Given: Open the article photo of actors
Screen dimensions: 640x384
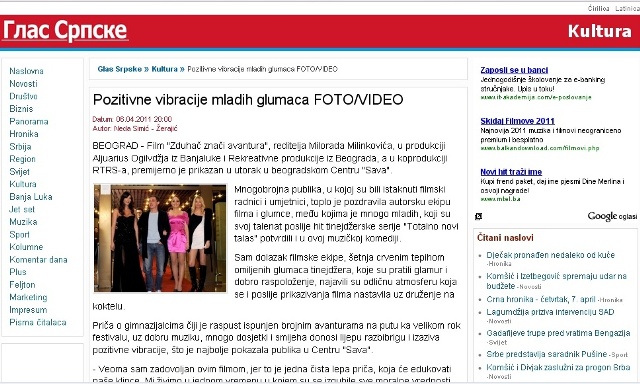Looking at the screenshot, I should pyautogui.click(x=160, y=238).
